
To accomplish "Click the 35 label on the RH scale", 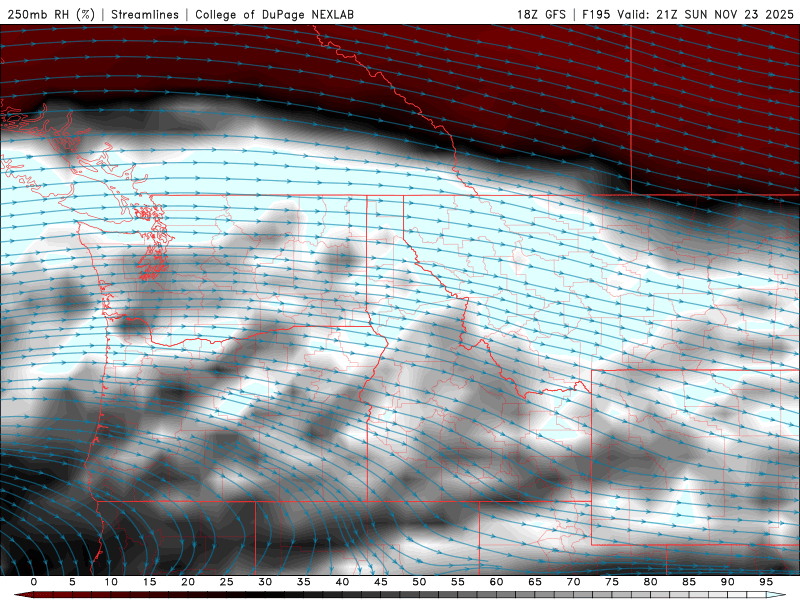I will [304, 582].
